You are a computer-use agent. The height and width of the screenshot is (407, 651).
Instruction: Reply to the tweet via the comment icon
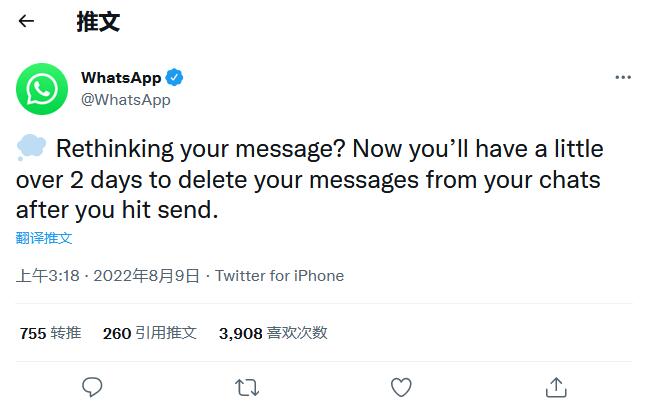(92, 387)
